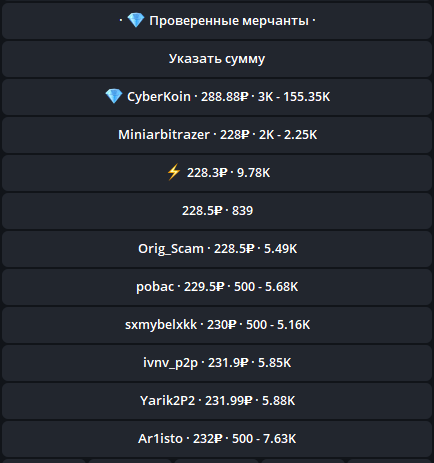Choose the 228.5₽ · 839 offer
The height and width of the screenshot is (463, 434).
[x=217, y=211]
